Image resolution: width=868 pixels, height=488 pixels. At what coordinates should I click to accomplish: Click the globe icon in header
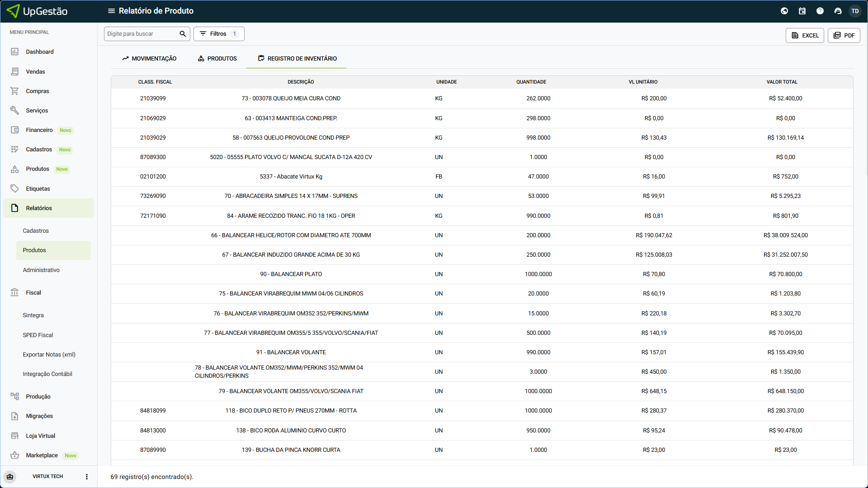[784, 11]
